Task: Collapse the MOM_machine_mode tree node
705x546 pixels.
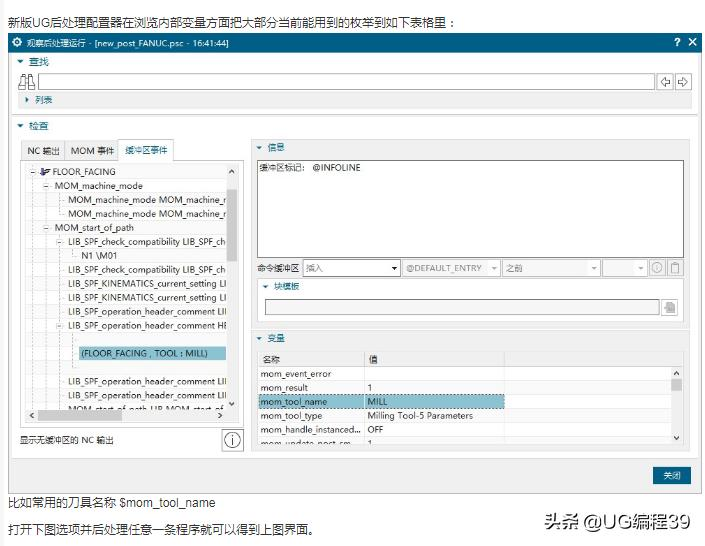Action: pos(46,186)
